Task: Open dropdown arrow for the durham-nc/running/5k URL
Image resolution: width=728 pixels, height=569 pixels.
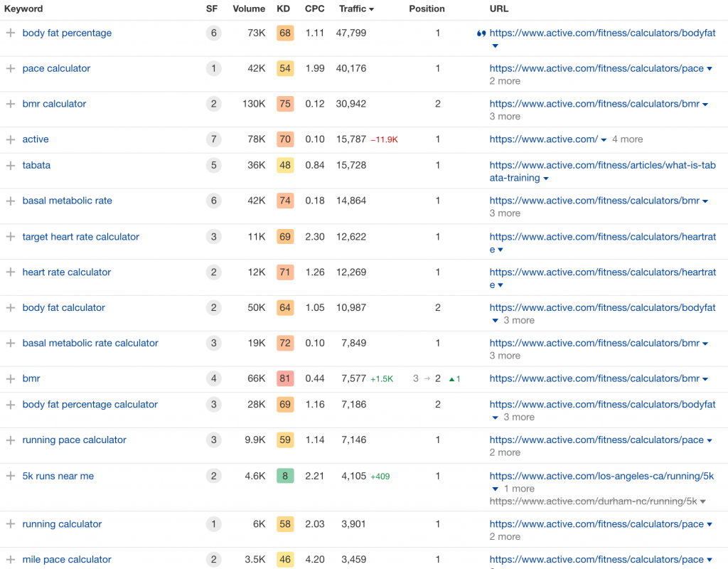Action: [703, 501]
